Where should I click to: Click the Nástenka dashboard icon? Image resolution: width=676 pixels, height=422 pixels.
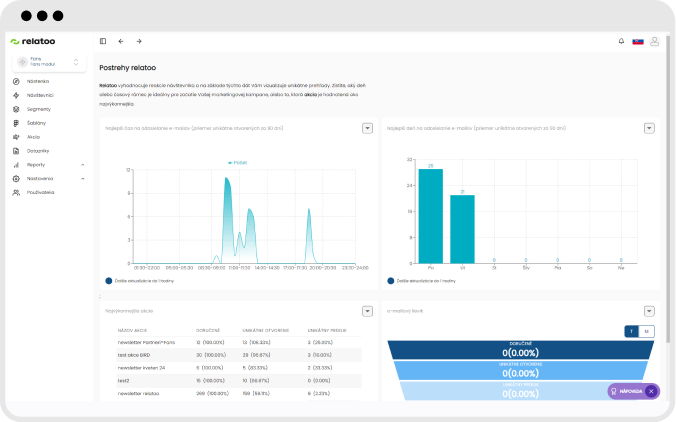(16, 81)
